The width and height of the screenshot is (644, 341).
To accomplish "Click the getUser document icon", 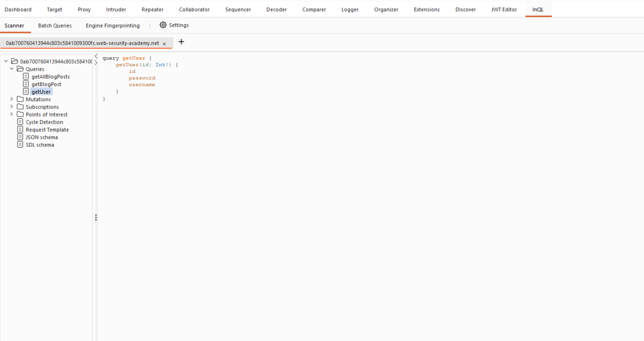I will pos(26,91).
